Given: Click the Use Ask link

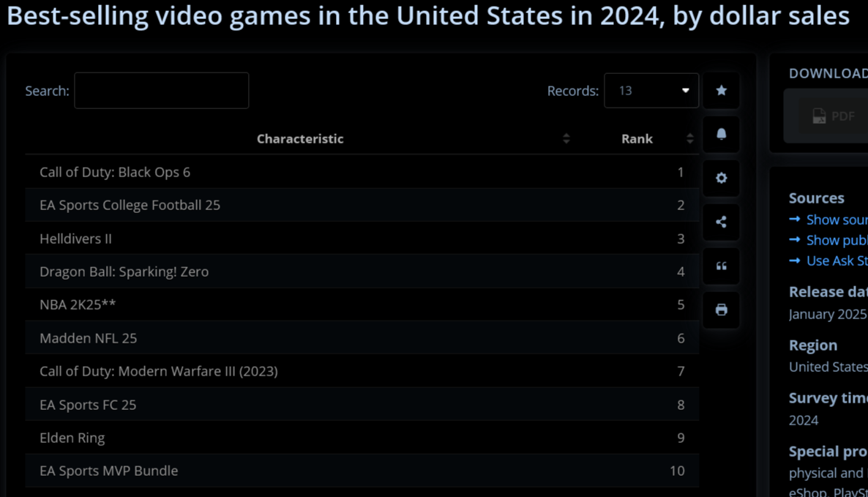Looking at the screenshot, I should (837, 261).
